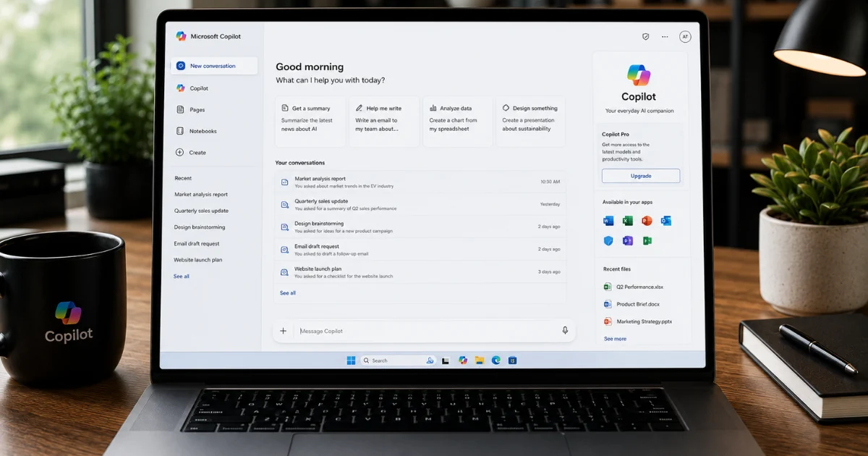
Task: Open Market analysis report in Recent sidebar
Action: (201, 195)
